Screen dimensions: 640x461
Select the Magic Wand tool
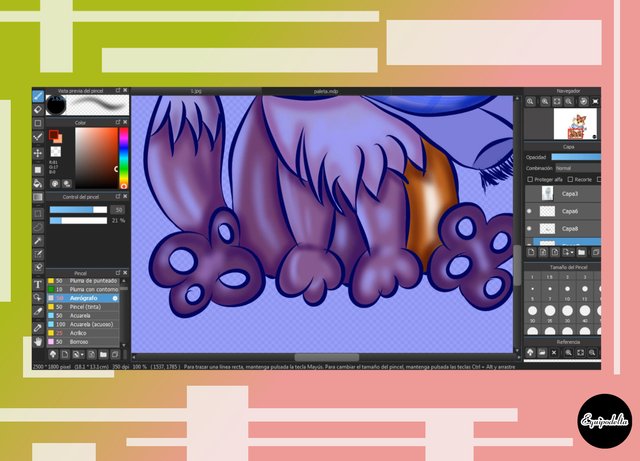tap(38, 241)
